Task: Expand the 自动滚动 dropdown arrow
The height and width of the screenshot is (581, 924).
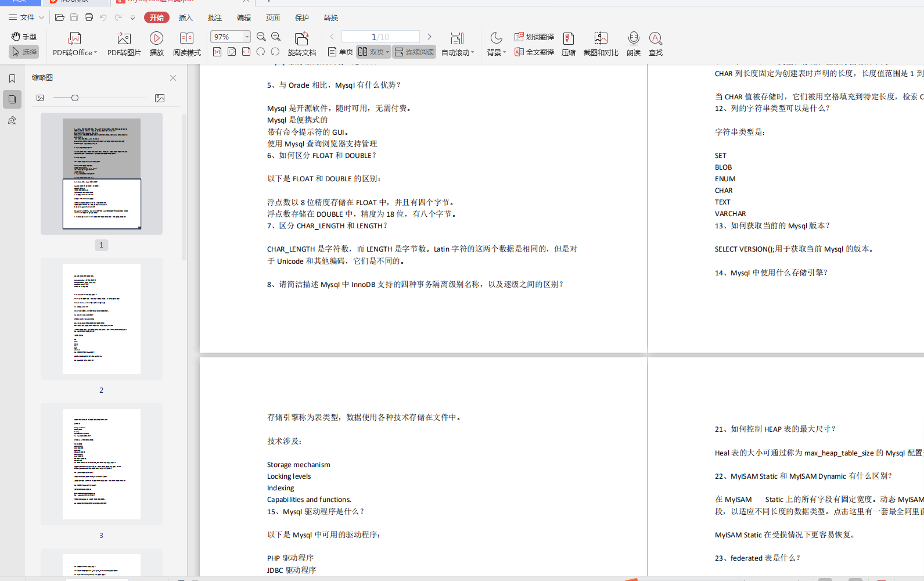Action: coord(473,52)
